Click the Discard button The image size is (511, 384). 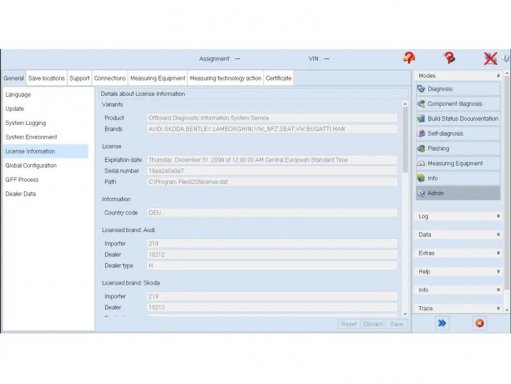click(373, 324)
